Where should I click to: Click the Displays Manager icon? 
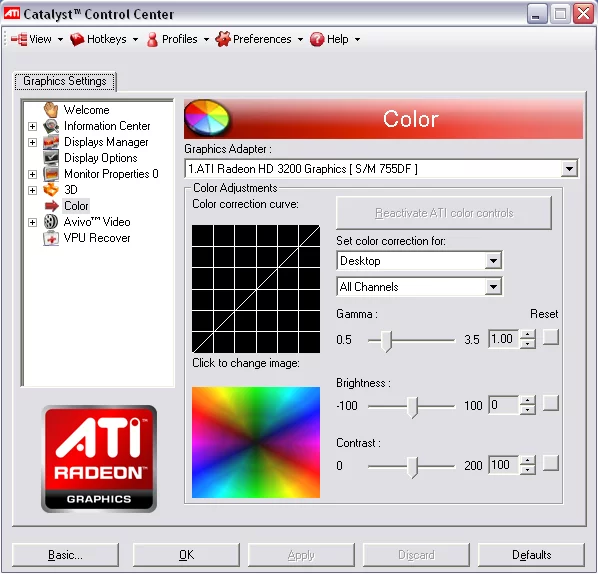pyautogui.click(x=51, y=142)
